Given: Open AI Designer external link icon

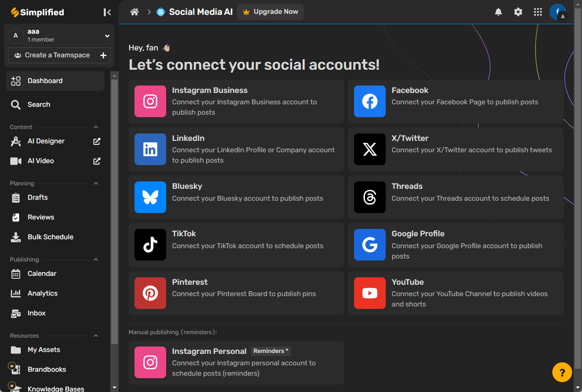Looking at the screenshot, I should [96, 141].
